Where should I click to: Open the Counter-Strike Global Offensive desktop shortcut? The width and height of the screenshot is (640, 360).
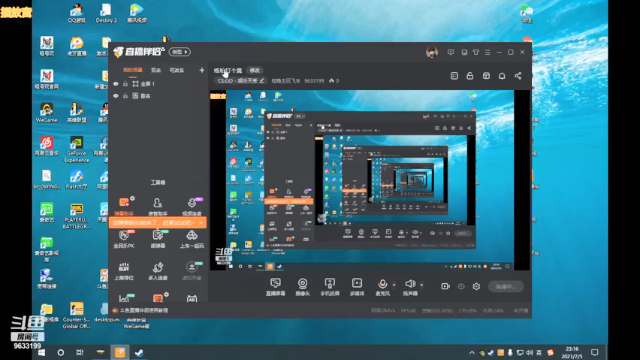(x=76, y=316)
